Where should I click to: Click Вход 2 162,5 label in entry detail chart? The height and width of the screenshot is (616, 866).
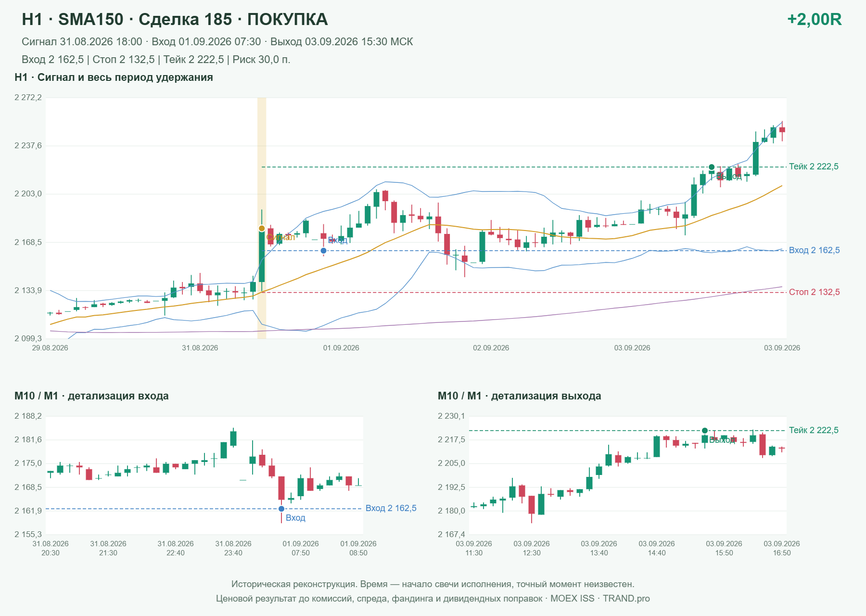(x=391, y=508)
